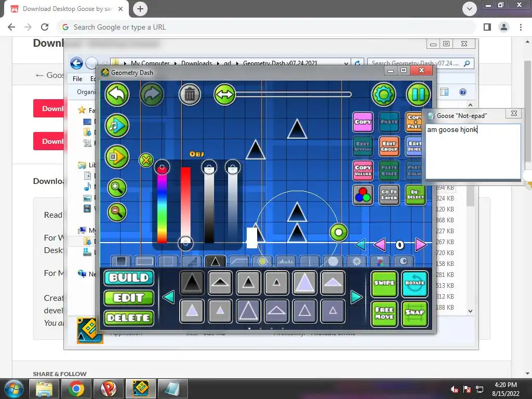532x399 pixels.
Task: Open Chrome from the taskbar
Action: point(76,389)
